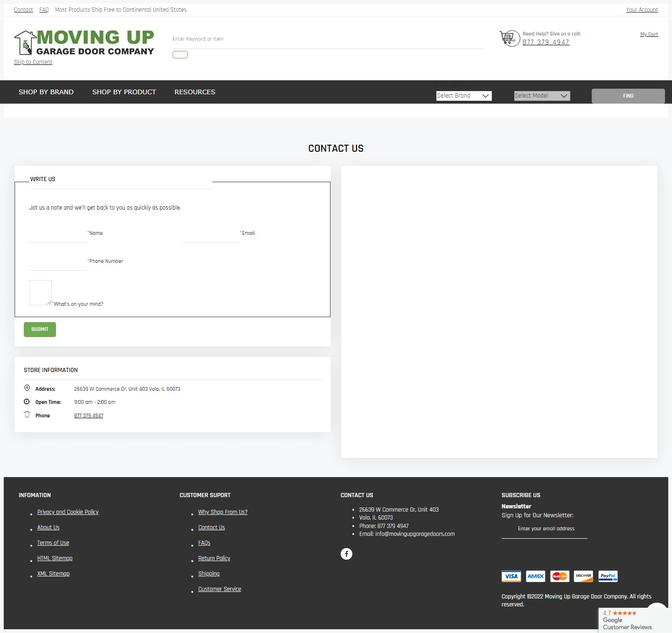Open the Select Brand dropdown

tap(463, 96)
